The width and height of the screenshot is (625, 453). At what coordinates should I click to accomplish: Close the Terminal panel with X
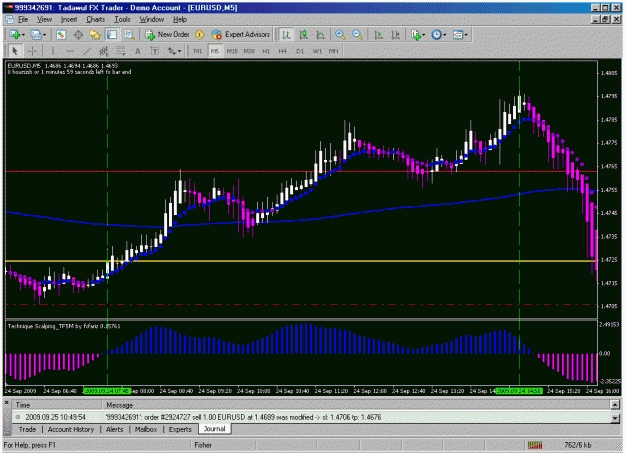coord(7,403)
